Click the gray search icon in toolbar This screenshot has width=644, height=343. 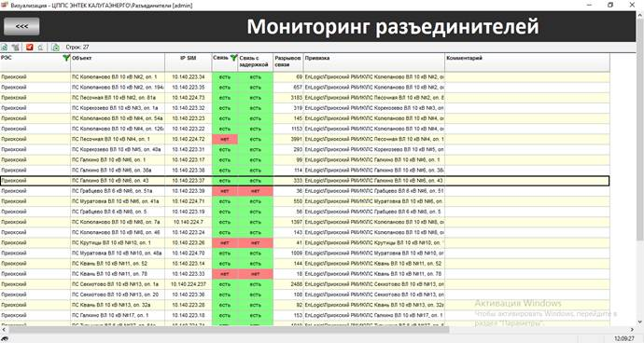tap(41, 48)
